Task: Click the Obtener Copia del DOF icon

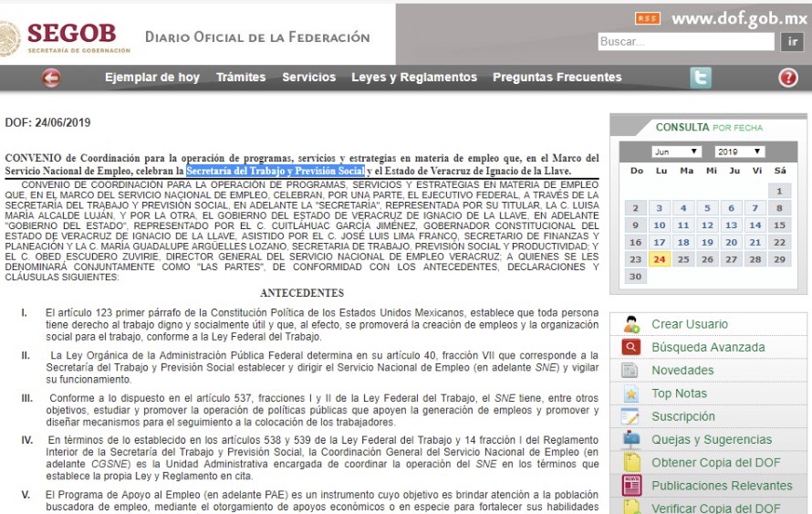Action: pos(631,462)
